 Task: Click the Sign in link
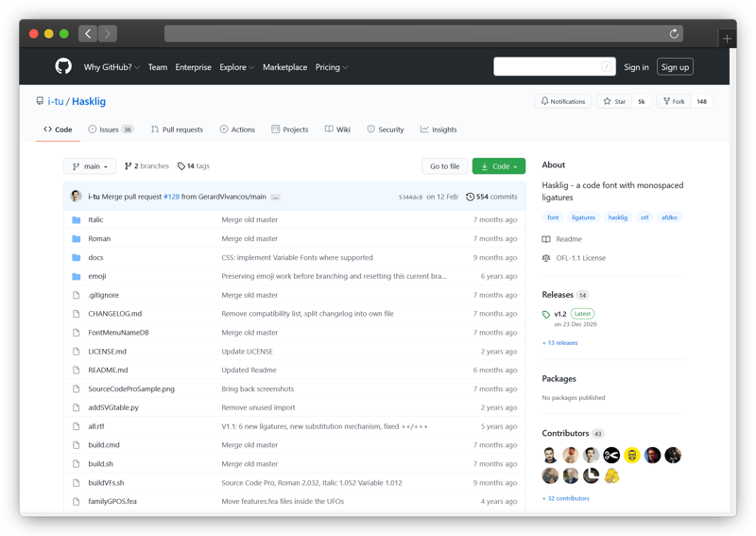(x=636, y=67)
